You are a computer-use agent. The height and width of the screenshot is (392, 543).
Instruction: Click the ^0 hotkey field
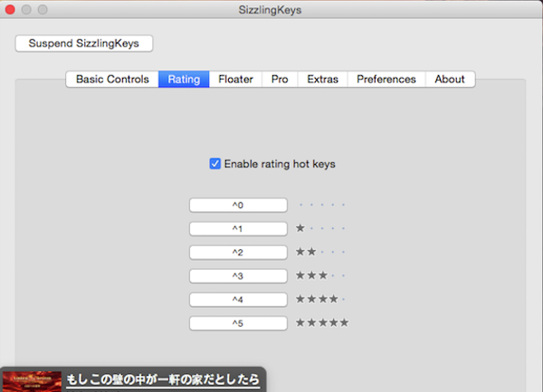click(238, 206)
